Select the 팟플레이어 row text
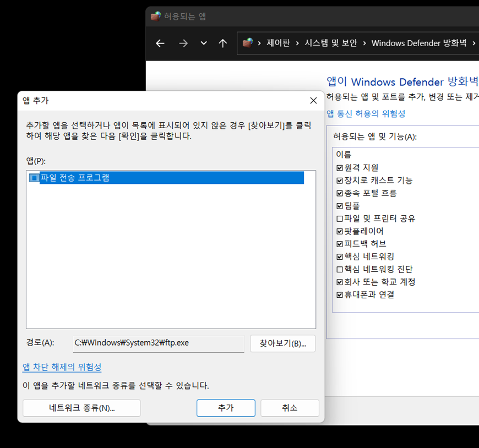This screenshot has height=448, width=479. click(364, 231)
